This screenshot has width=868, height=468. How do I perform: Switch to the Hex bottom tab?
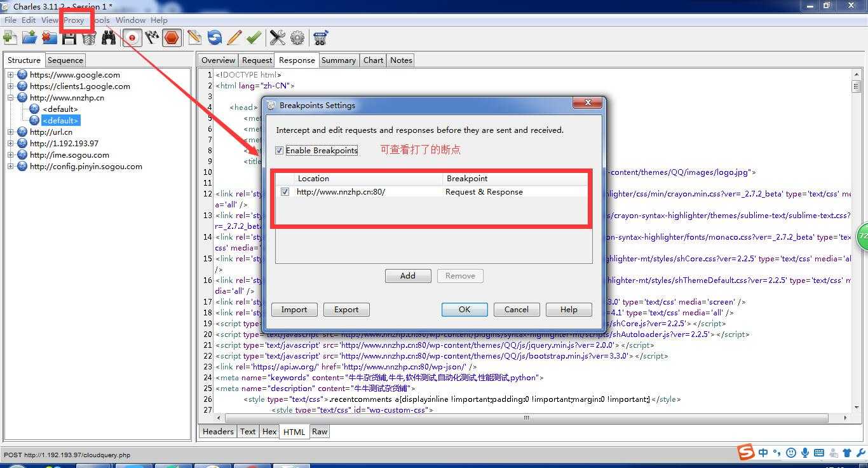point(269,431)
